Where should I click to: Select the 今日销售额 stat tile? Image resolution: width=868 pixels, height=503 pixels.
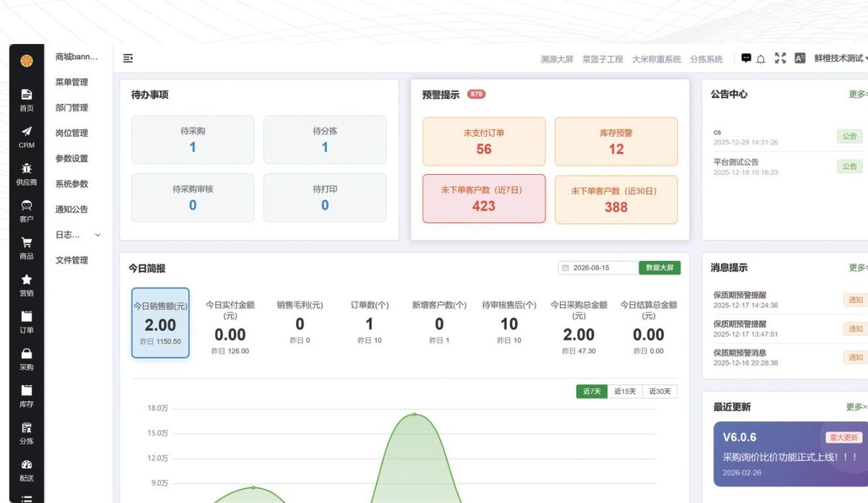161,322
